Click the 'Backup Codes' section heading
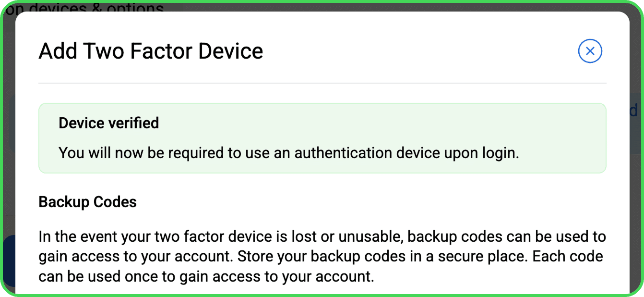Screen dimensions: 644x297 pos(88,202)
